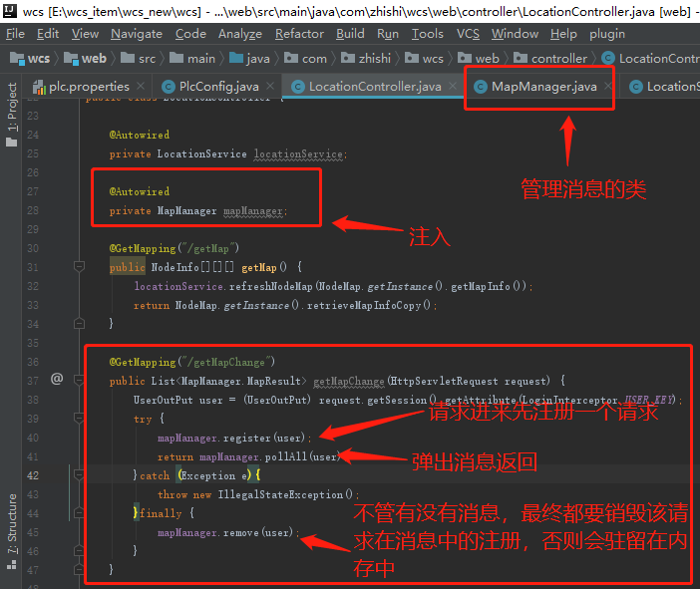700x589 pixels.
Task: Open the Project tool window
Action: pyautogui.click(x=12, y=115)
